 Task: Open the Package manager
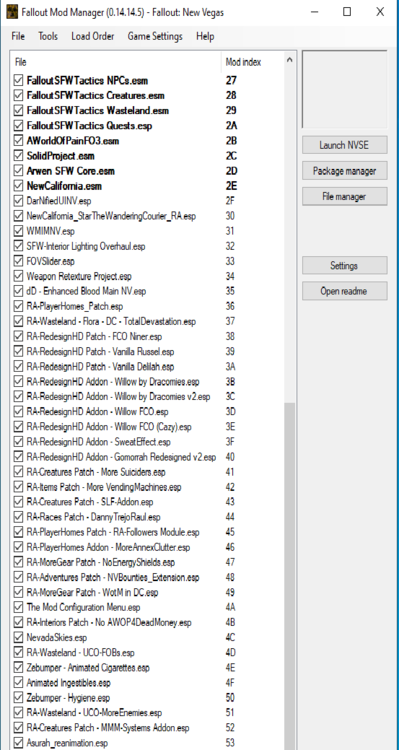[x=344, y=171]
